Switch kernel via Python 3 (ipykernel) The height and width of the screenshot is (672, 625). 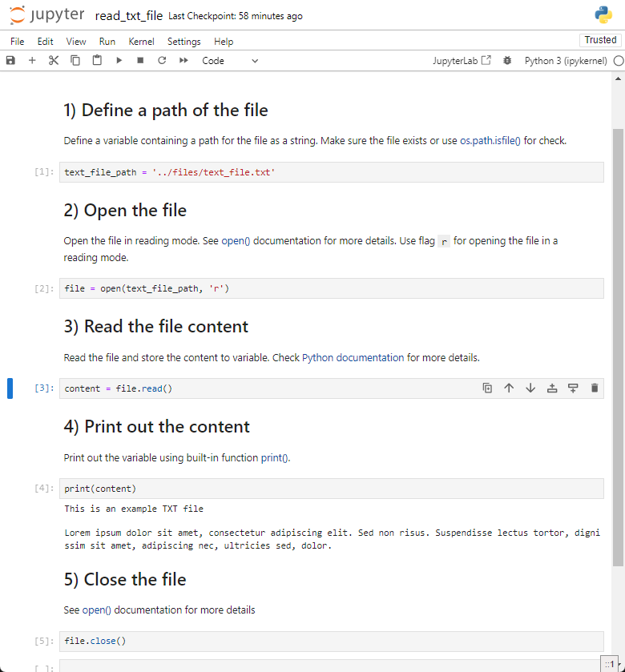pos(566,61)
